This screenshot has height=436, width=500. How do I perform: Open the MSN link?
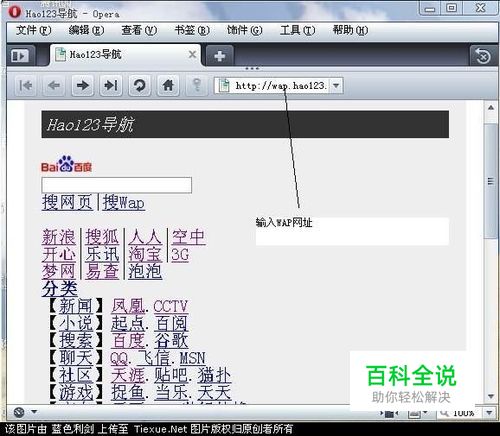[x=193, y=358]
